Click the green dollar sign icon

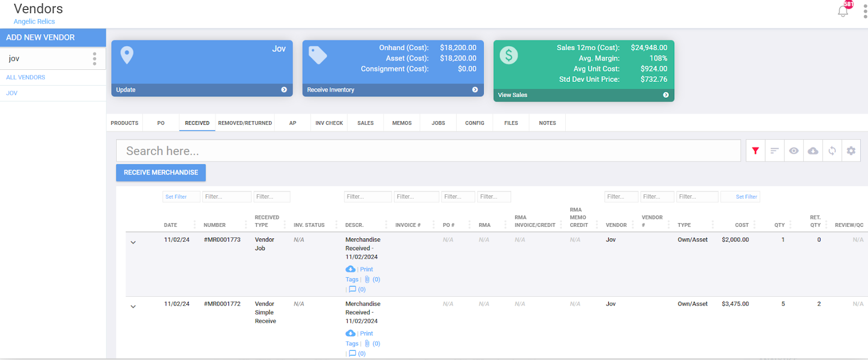click(x=508, y=55)
